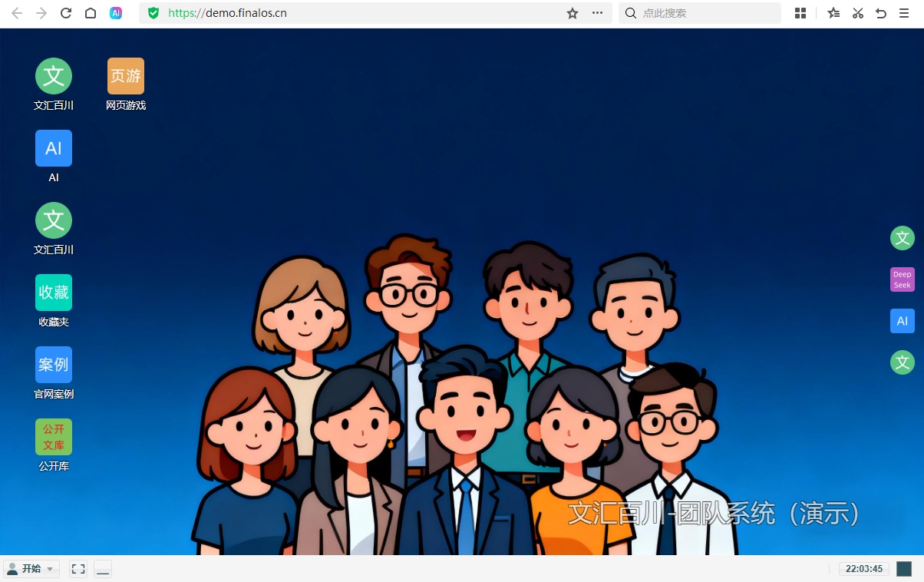Screen dimensions: 924x582
Task: Click the dark square in taskbar corner
Action: tap(904, 569)
